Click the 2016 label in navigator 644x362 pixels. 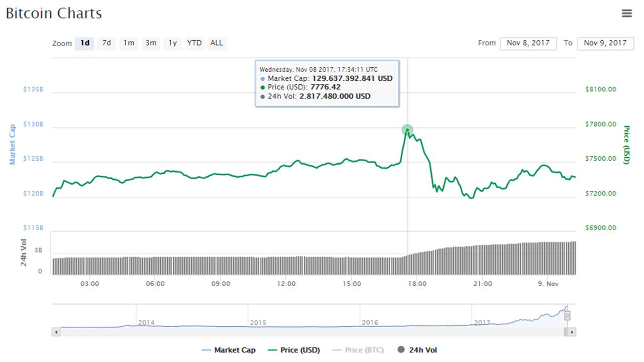[x=370, y=322]
